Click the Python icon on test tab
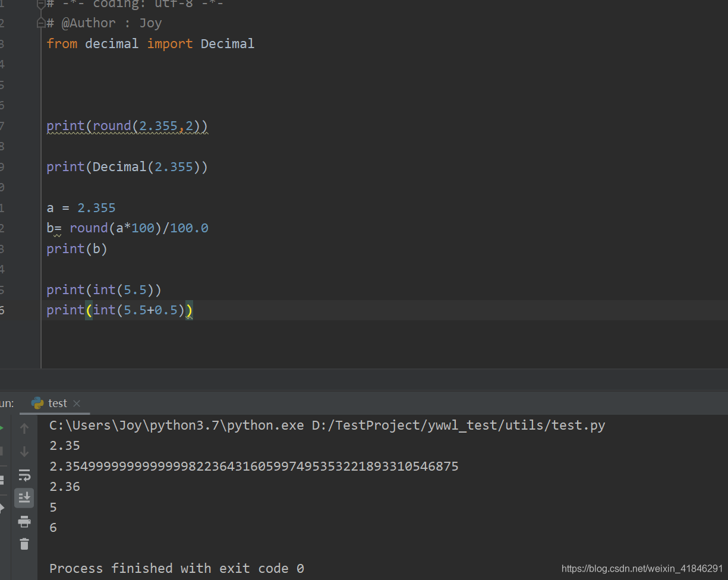Image resolution: width=728 pixels, height=580 pixels. 38,403
